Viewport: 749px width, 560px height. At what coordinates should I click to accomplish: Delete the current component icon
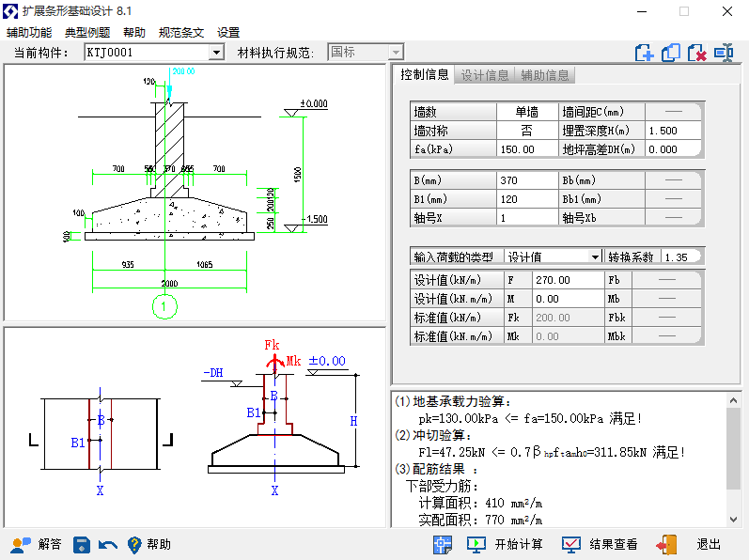[x=697, y=53]
